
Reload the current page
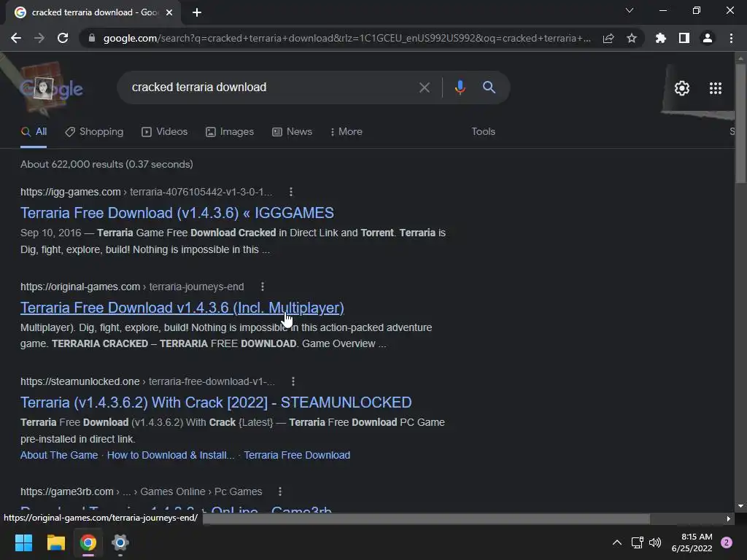(63, 38)
